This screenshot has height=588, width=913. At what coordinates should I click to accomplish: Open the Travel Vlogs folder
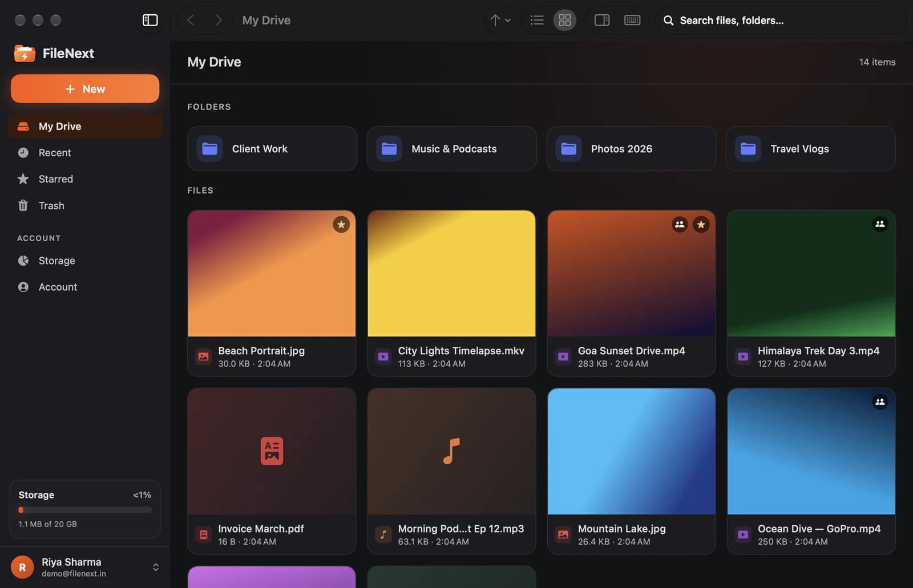click(x=811, y=148)
